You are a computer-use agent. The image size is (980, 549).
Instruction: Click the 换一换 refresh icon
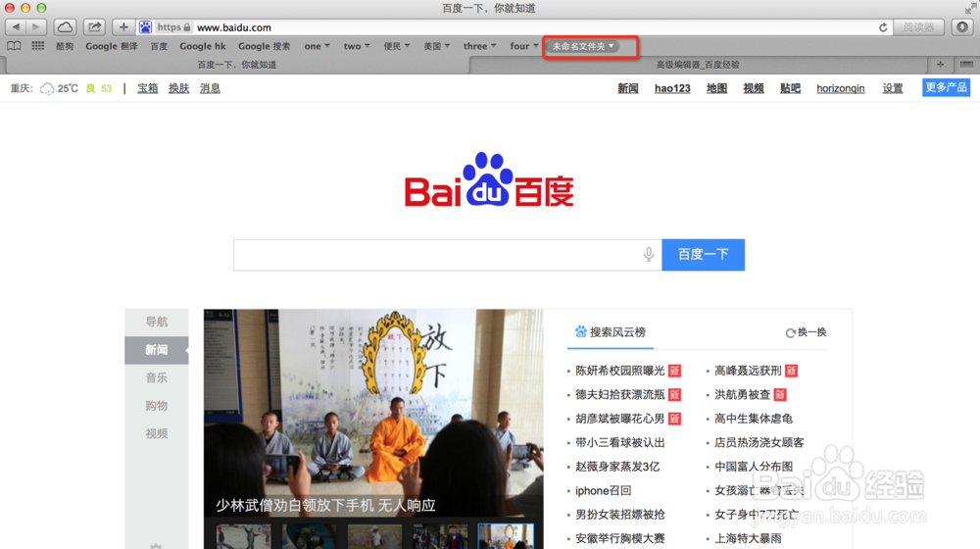click(790, 332)
